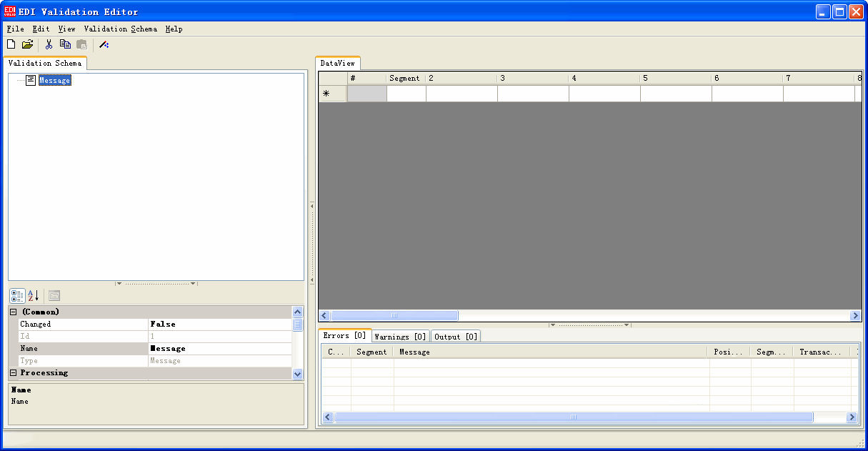Screen dimensions: 868x451
Task: Click the Open folder toolbar icon
Action: pos(27,44)
